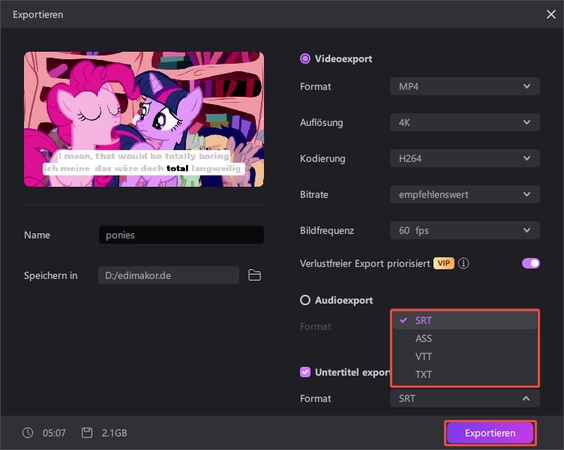Select the Videoexport radio button
The image size is (564, 450).
(x=305, y=59)
